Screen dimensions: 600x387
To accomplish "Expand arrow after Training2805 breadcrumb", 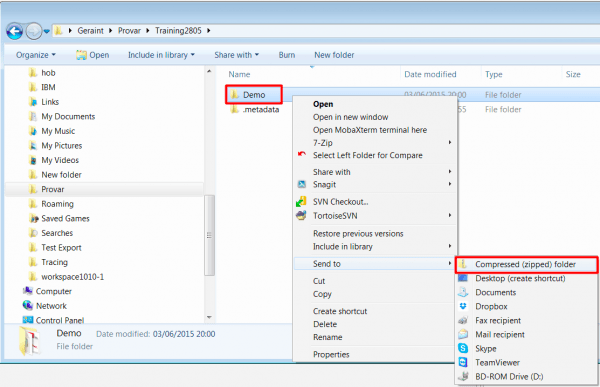I will 209,31.
